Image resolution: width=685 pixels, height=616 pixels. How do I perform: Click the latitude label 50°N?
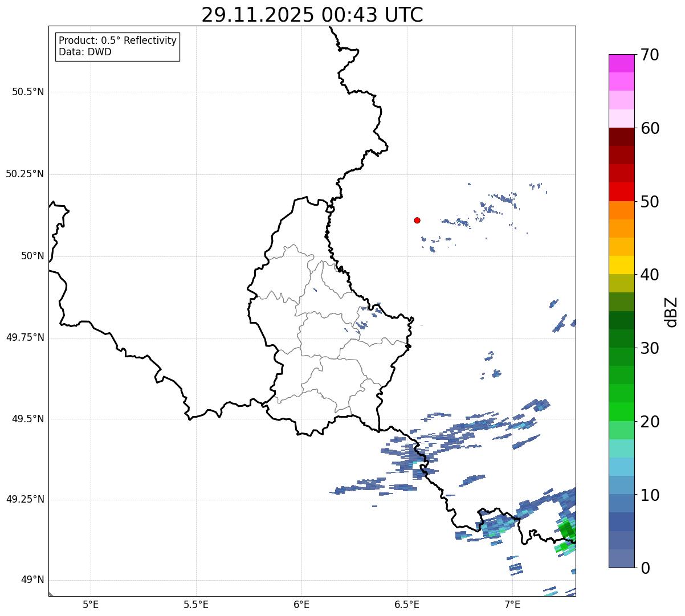click(x=32, y=256)
